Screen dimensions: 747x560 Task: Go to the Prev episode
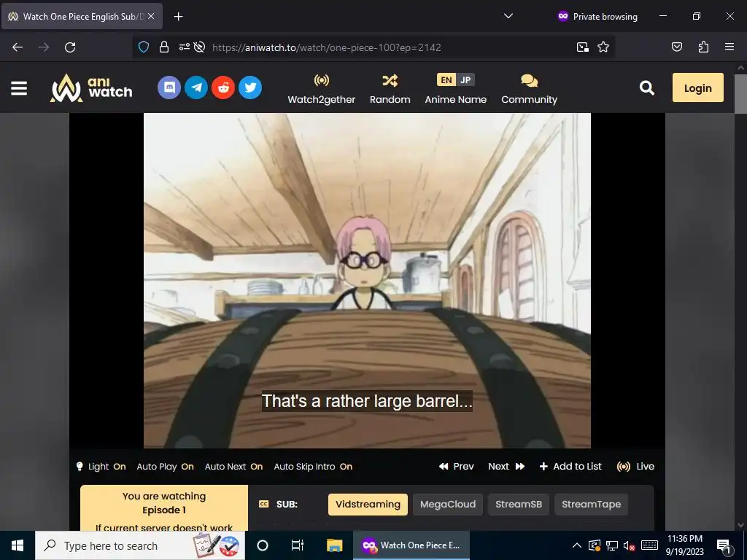click(457, 467)
